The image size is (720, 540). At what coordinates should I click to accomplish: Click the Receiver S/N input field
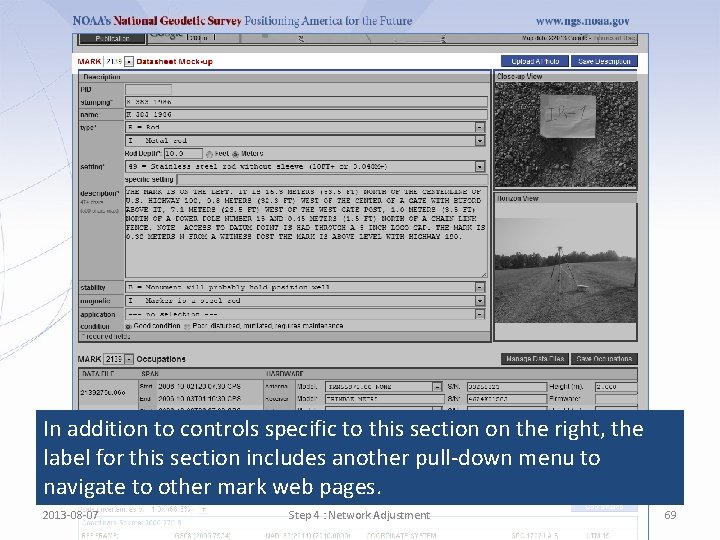click(x=507, y=399)
